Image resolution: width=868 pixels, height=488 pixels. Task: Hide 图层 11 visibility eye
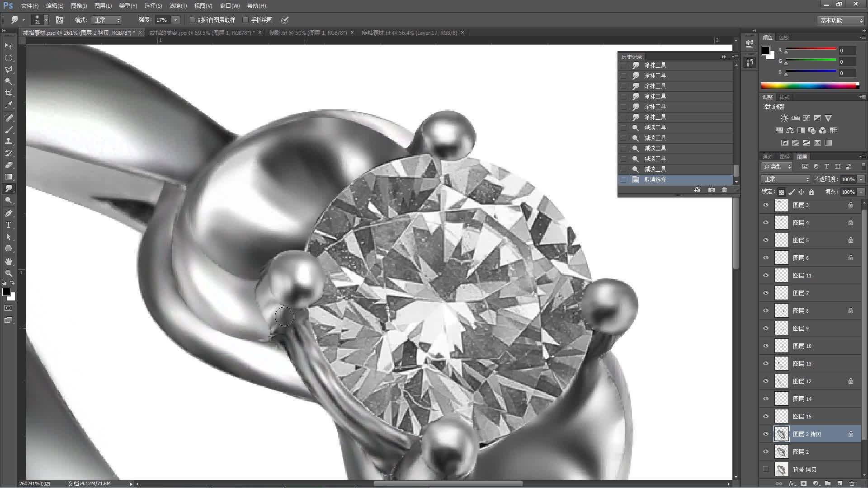click(766, 275)
